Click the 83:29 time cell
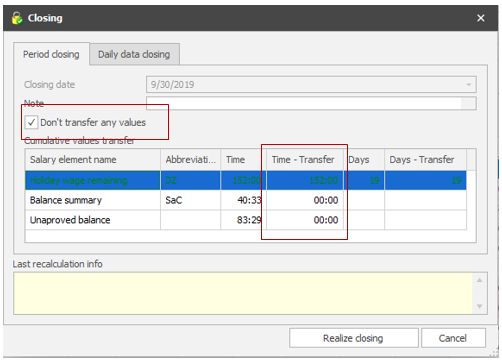This screenshot has height=361, width=502. tap(243, 220)
